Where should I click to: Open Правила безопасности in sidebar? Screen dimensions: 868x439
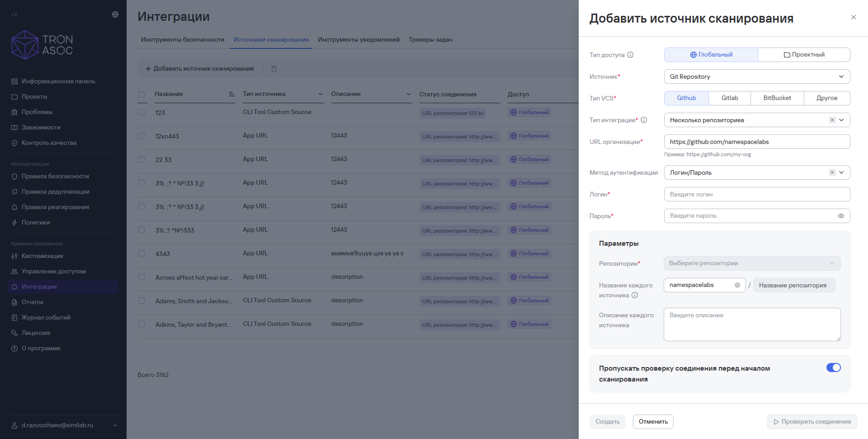55,177
